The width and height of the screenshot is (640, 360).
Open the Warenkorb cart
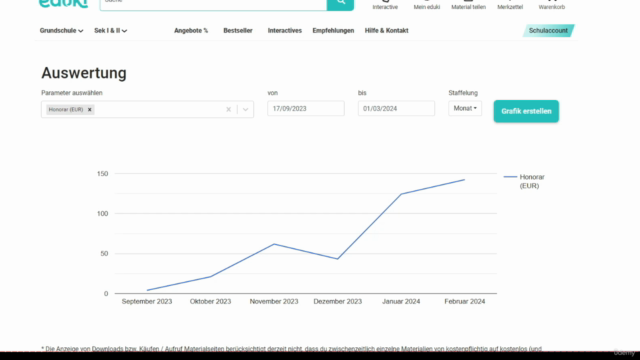point(551,5)
